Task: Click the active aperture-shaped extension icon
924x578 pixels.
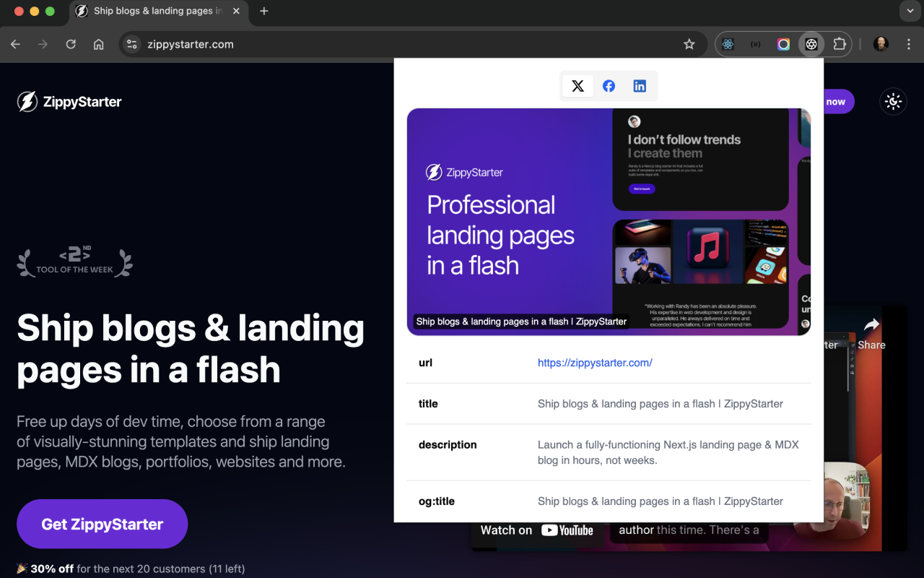Action: [x=811, y=45]
